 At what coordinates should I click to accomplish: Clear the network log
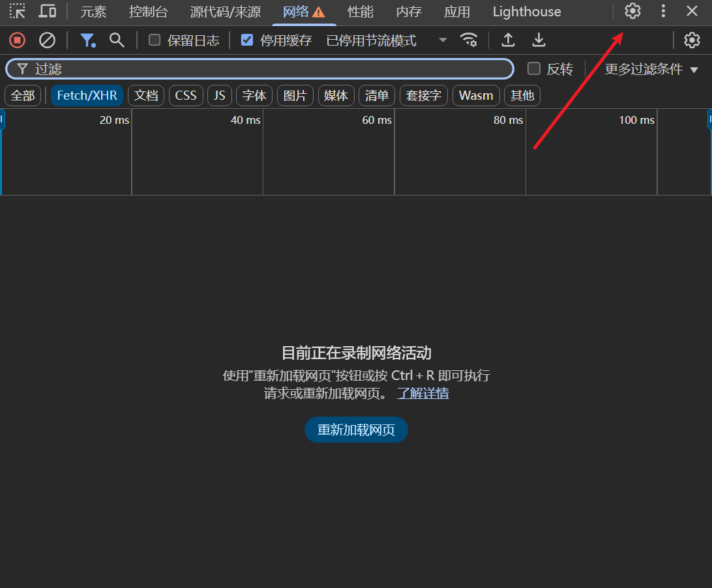[47, 40]
